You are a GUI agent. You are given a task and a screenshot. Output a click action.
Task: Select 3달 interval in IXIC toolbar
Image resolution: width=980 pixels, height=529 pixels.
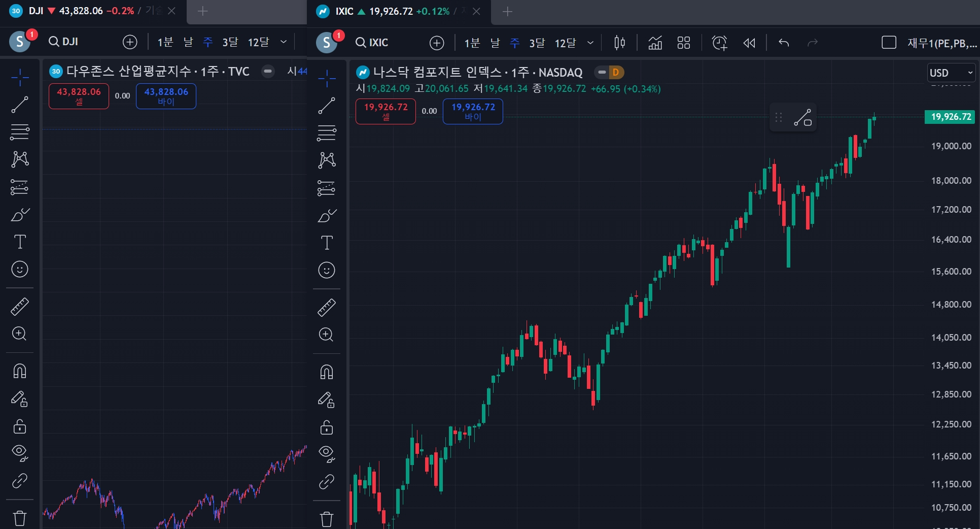pos(537,43)
